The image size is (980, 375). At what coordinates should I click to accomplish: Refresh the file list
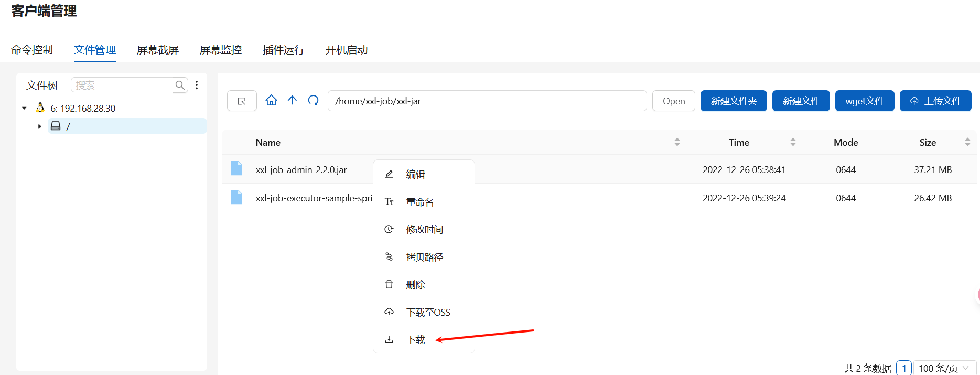coord(313,100)
